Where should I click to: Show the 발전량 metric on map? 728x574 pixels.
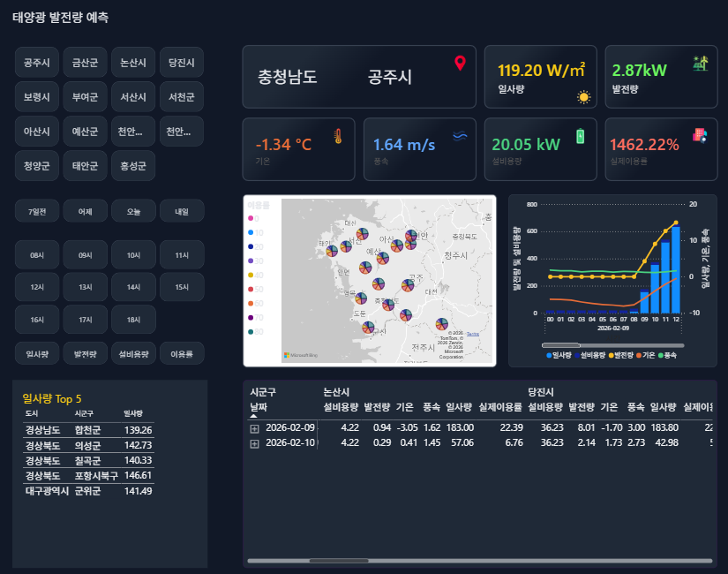coord(85,354)
